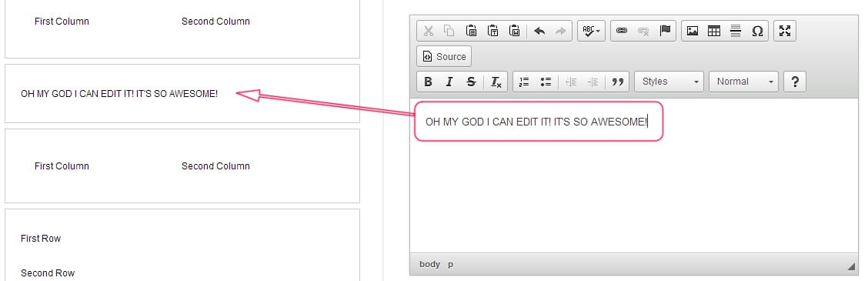The image size is (868, 281).
Task: Click the Cut scissors icon
Action: pos(428,31)
